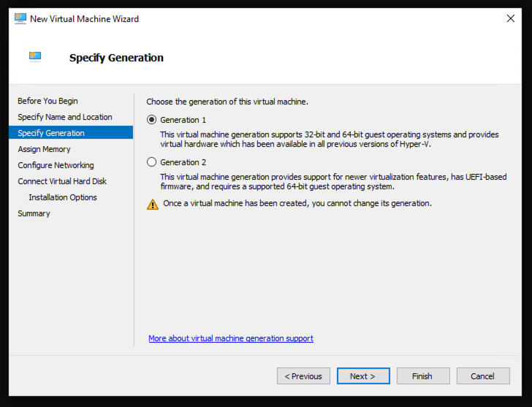Click the New Virtual Machine Wizard title text
This screenshot has height=407, width=532.
point(84,18)
